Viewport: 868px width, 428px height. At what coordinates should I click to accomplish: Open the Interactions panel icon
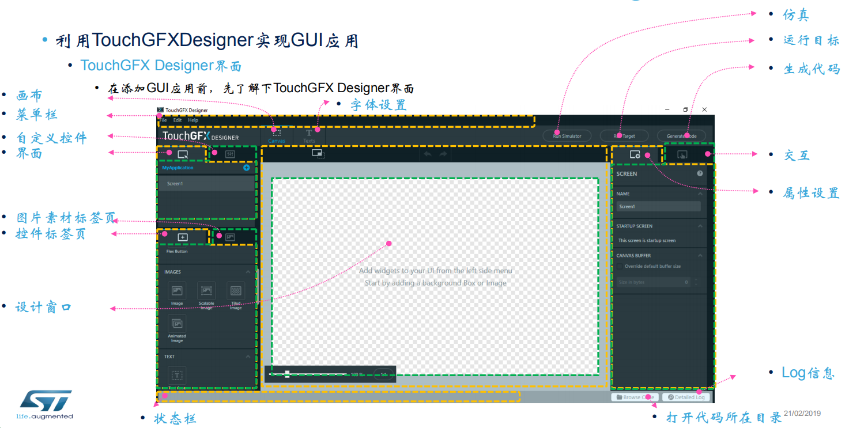[682, 156]
